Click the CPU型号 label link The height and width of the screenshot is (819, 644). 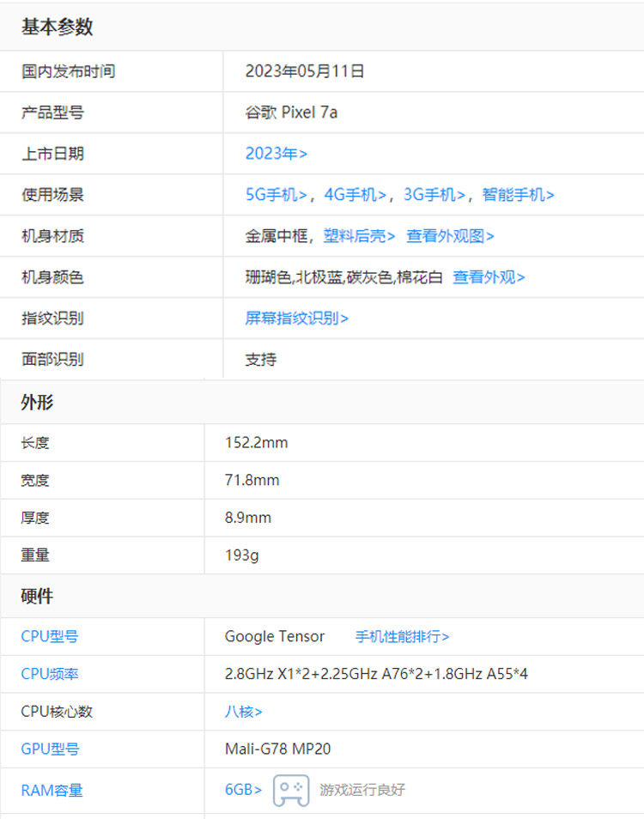click(50, 637)
